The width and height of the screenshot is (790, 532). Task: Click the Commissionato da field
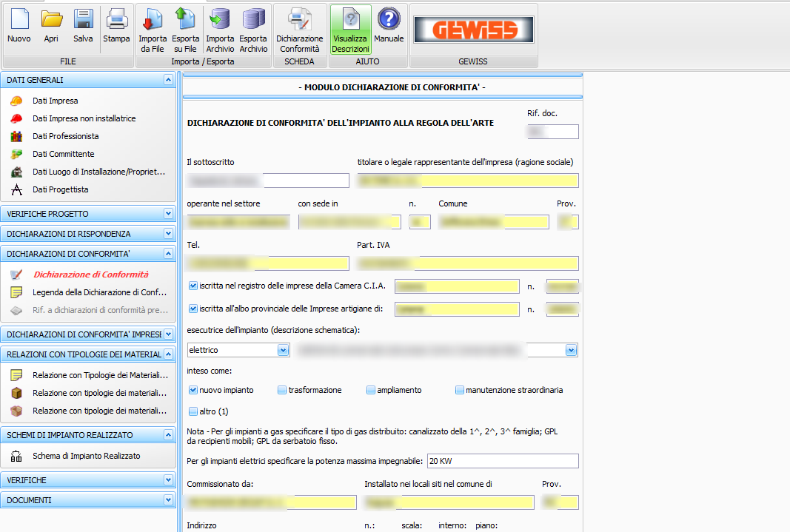tap(272, 502)
